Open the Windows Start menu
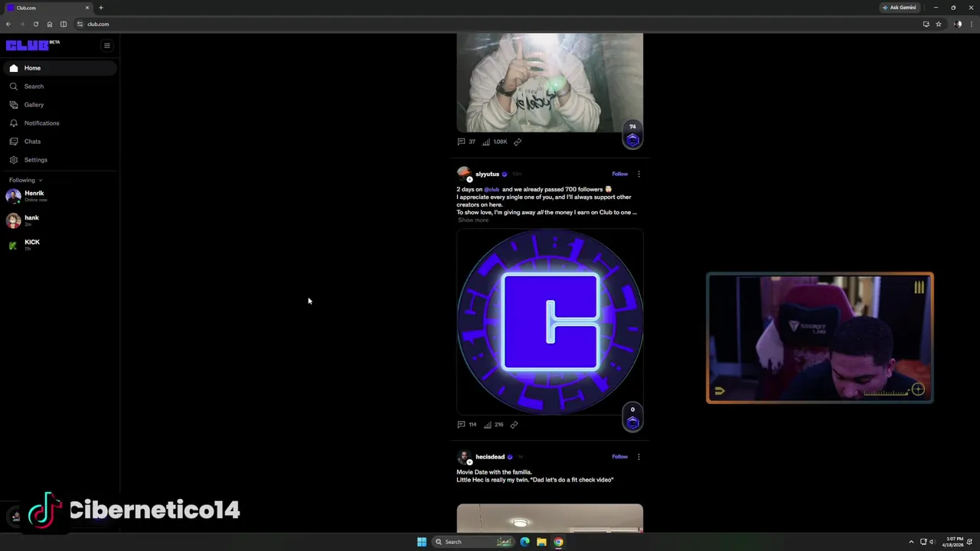The height and width of the screenshot is (551, 980). pyautogui.click(x=422, y=542)
